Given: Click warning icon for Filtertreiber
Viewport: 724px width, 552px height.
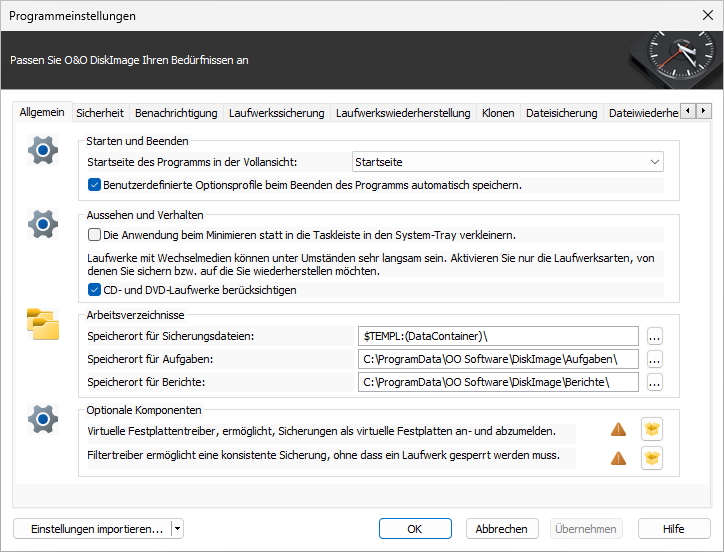Looking at the screenshot, I should click(x=618, y=458).
